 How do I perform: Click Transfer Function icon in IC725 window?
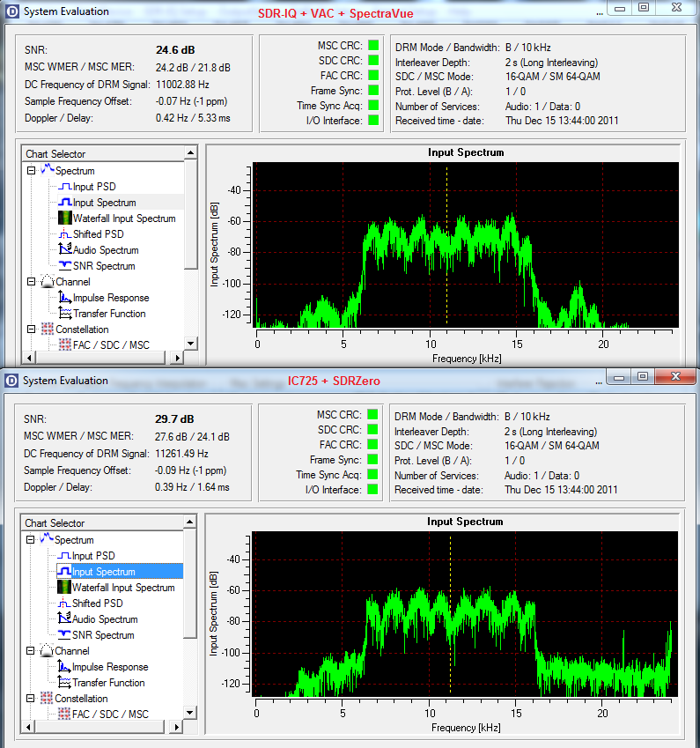[x=63, y=683]
